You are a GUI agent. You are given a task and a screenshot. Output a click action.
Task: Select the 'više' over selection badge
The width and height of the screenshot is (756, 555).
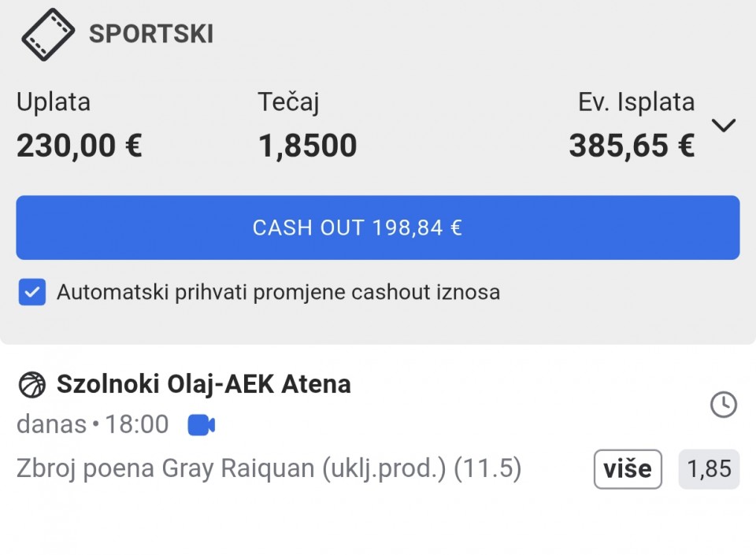click(628, 469)
